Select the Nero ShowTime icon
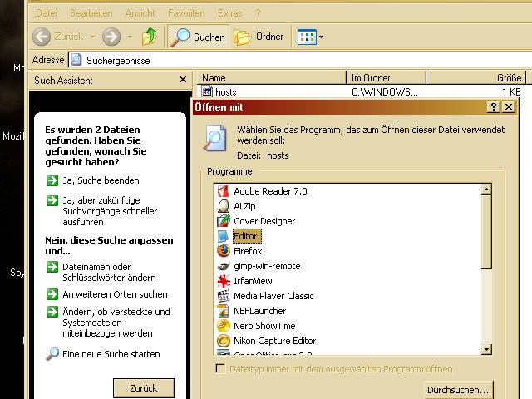Image resolution: width=532 pixels, height=399 pixels. tap(224, 326)
